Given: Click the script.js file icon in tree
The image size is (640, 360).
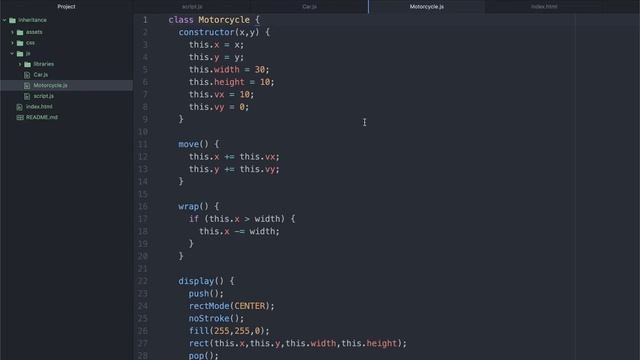Looking at the screenshot, I should [x=27, y=96].
